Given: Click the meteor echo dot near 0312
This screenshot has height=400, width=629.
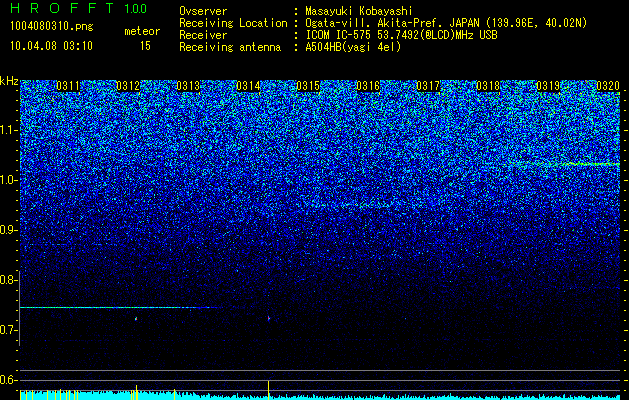Looking at the screenshot, I should pyautogui.click(x=136, y=319).
